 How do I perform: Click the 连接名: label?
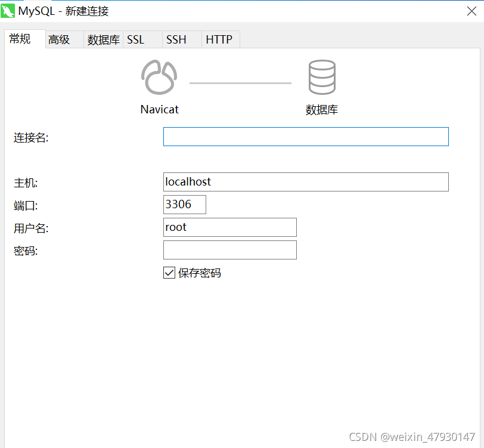31,138
